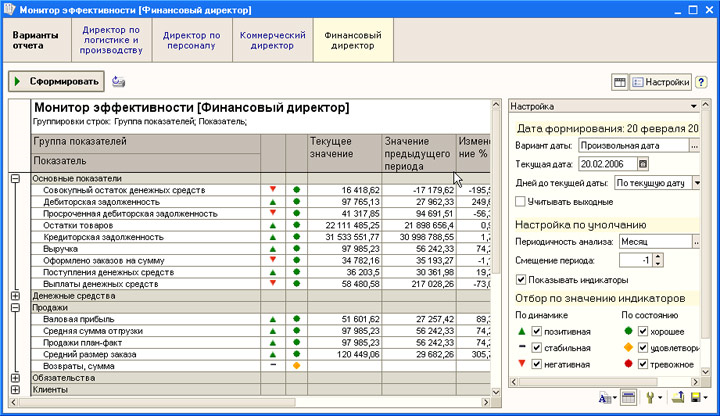Click the export folder icon at bottom
Screen dimensions: 720x416
pyautogui.click(x=678, y=398)
